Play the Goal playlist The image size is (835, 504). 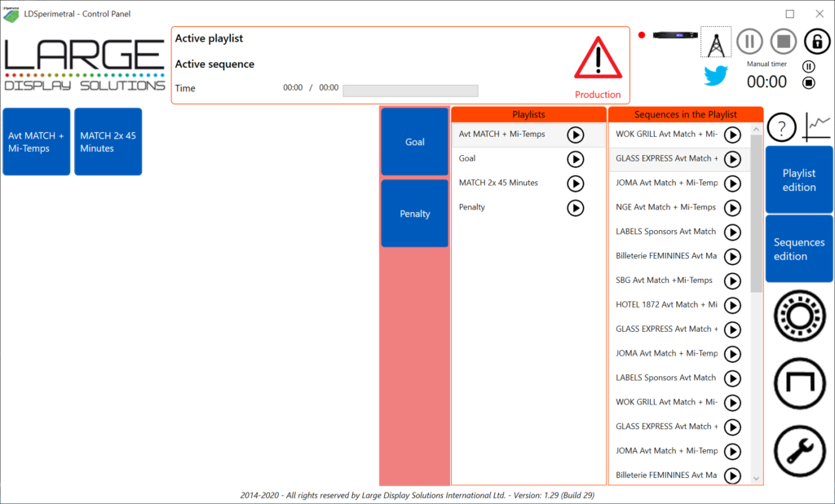576,159
